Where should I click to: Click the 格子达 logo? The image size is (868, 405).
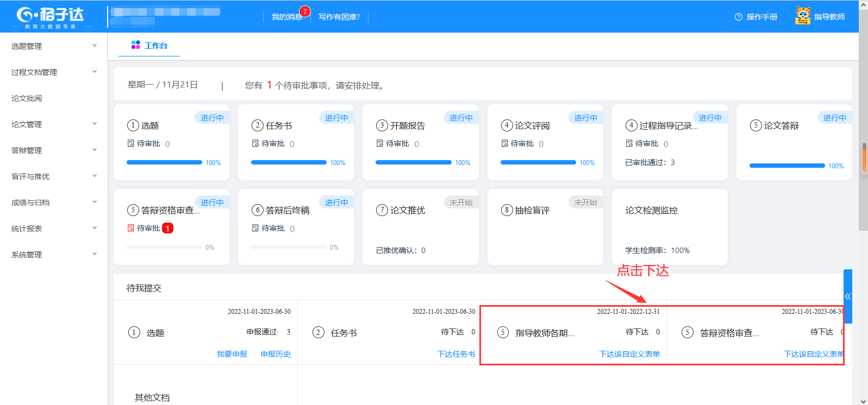50,16
